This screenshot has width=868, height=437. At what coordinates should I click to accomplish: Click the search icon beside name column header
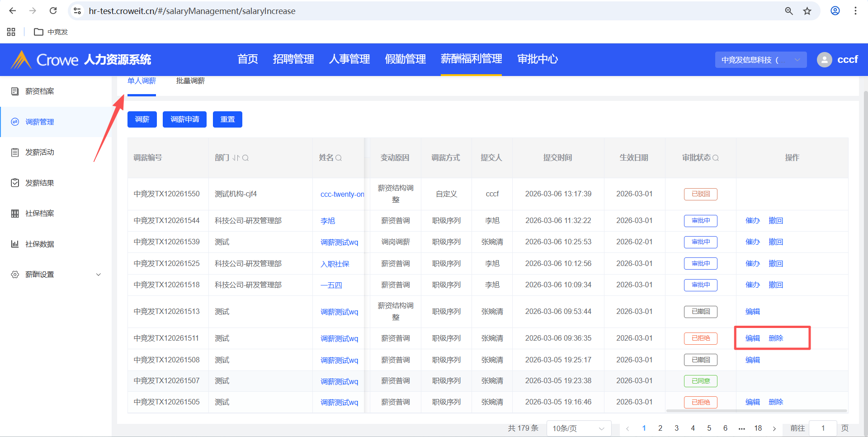pos(339,158)
